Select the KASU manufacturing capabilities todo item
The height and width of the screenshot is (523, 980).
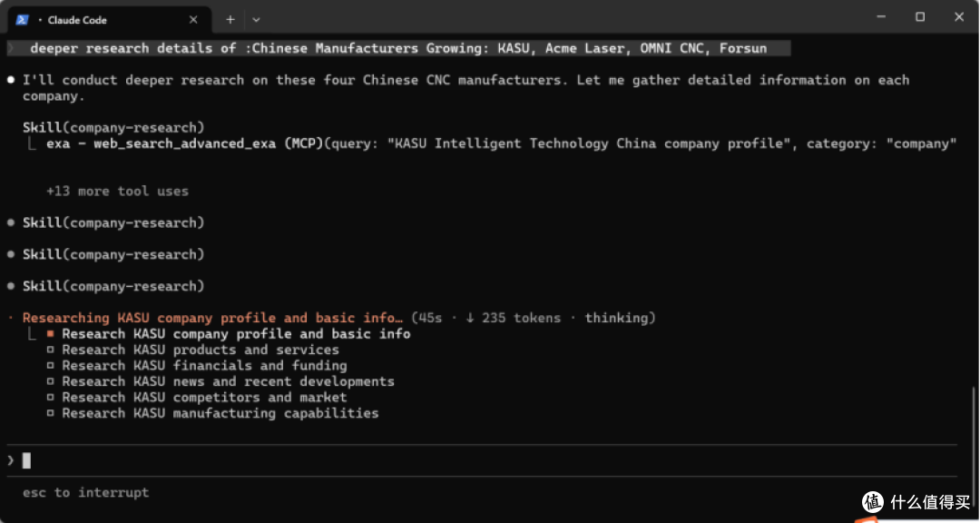tap(220, 413)
